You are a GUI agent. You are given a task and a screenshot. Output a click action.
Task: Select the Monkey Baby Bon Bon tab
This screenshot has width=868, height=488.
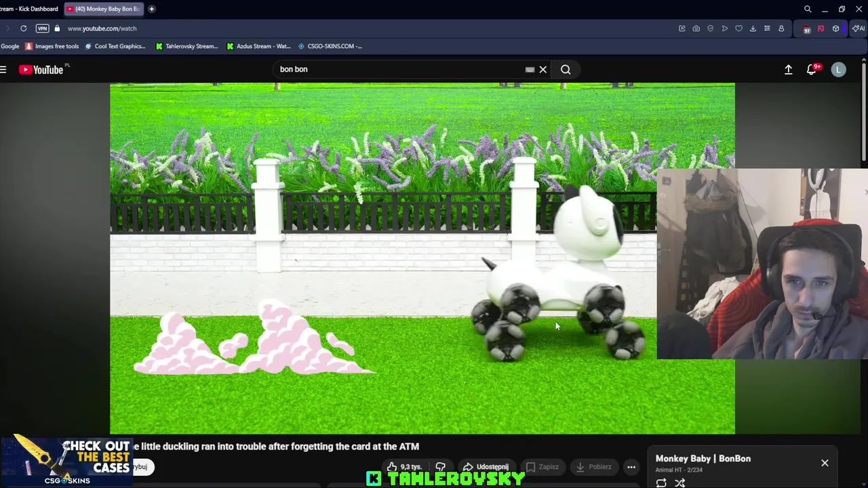(x=103, y=9)
